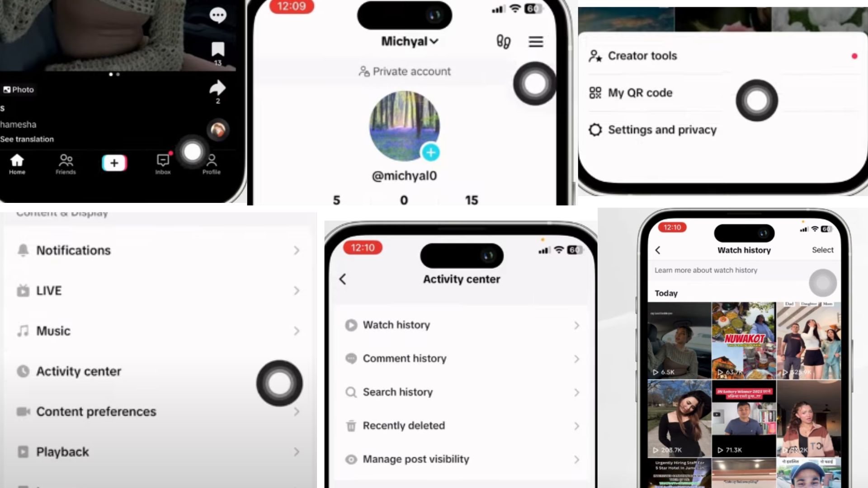Tap the Inbox icon in bottom nav
868x488 pixels.
point(163,164)
